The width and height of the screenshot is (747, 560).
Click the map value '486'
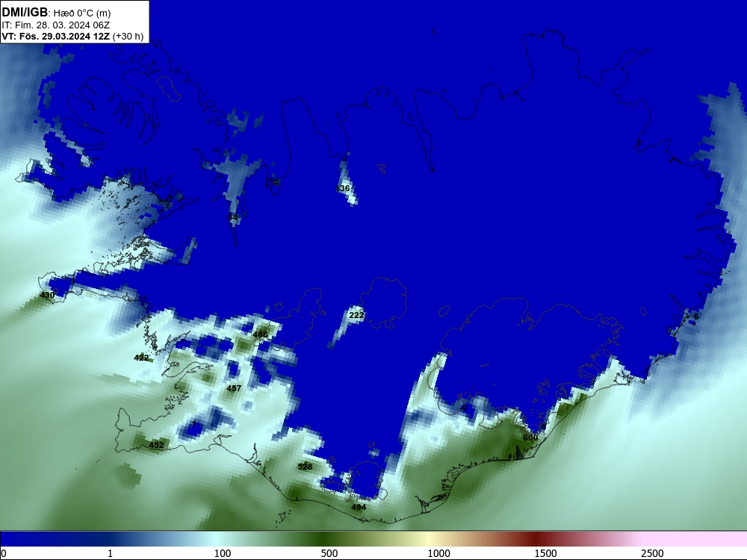coord(260,335)
